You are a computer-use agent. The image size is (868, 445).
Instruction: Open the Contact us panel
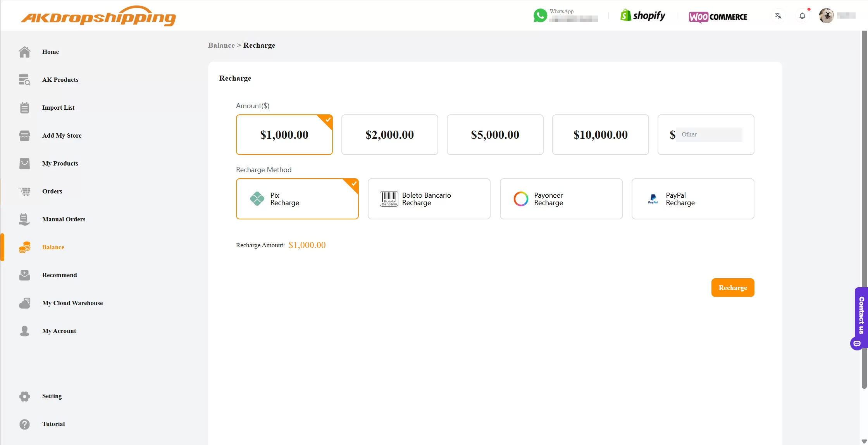point(861,318)
